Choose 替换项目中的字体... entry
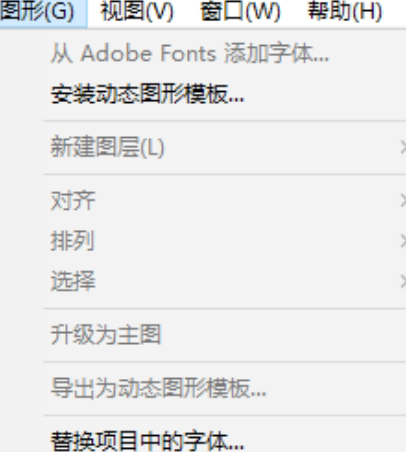Screen dimensions: 406x452 tap(225, 440)
